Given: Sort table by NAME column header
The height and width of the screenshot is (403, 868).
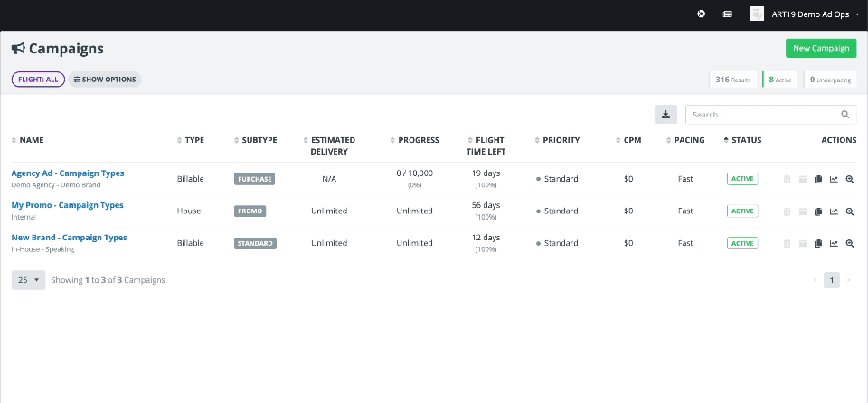Looking at the screenshot, I should [32, 140].
